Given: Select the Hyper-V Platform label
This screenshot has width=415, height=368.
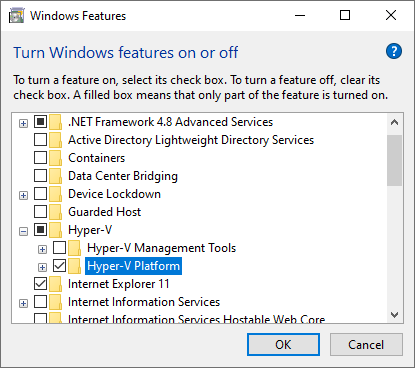Looking at the screenshot, I should 133,266.
